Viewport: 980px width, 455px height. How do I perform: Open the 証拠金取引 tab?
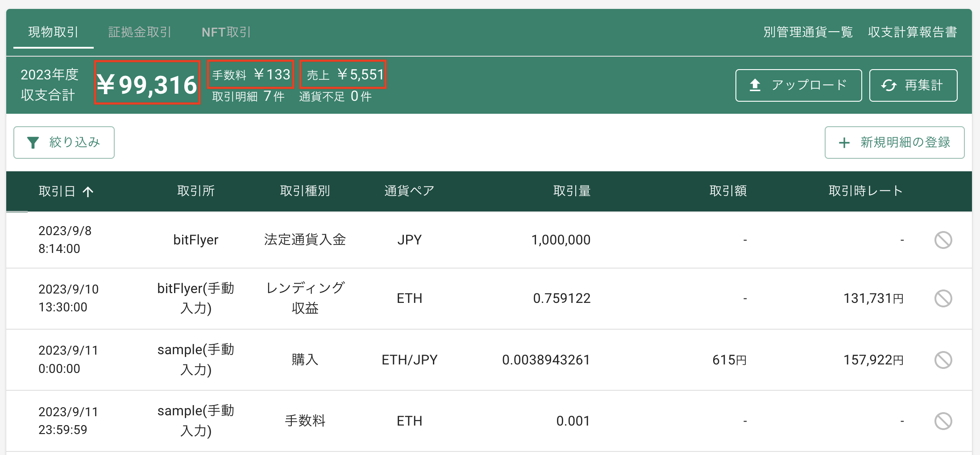tap(140, 32)
